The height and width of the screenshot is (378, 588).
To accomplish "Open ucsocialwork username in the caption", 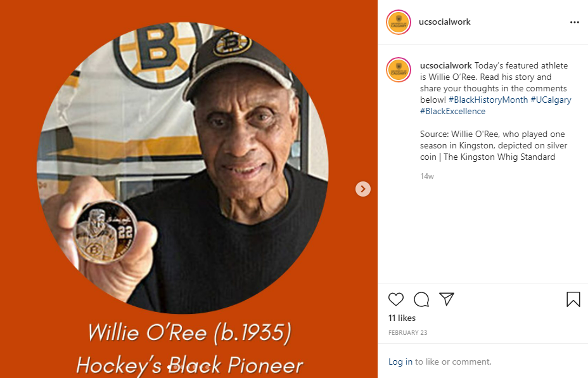I will click(446, 65).
